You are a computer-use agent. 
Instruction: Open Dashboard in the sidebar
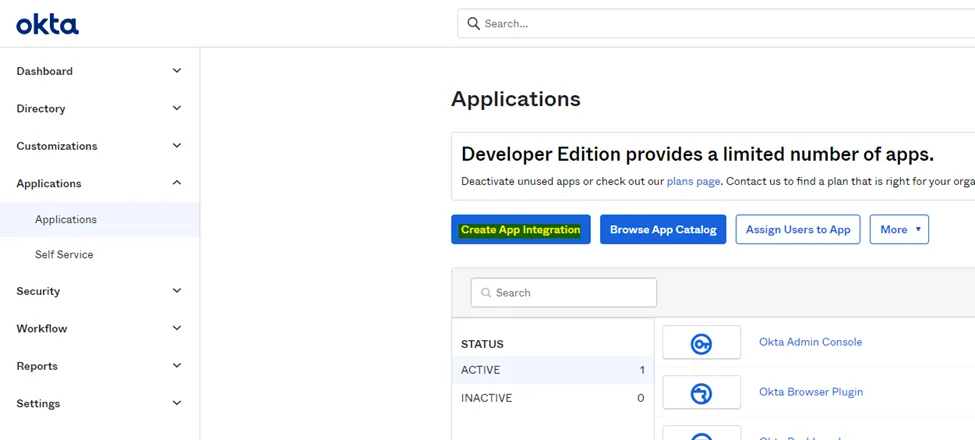pyautogui.click(x=45, y=71)
